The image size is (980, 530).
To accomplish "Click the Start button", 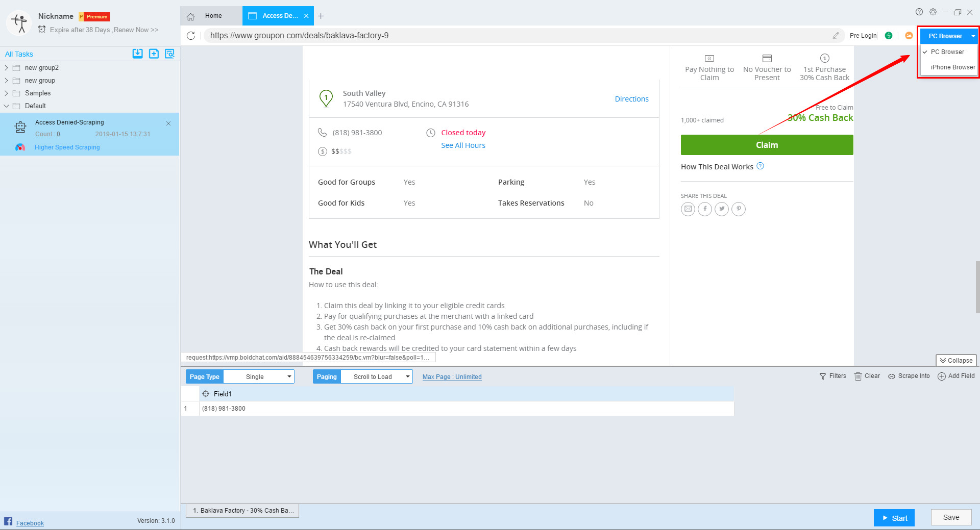I will point(894,518).
